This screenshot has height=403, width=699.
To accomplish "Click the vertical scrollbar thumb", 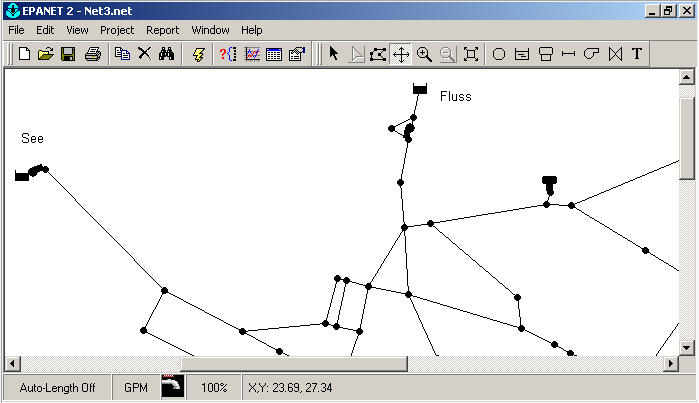I will 687,138.
